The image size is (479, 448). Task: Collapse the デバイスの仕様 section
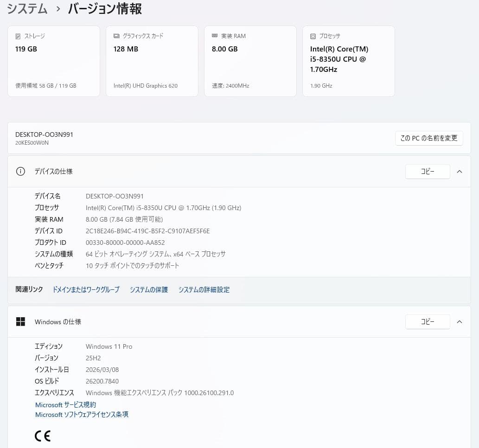pyautogui.click(x=460, y=172)
